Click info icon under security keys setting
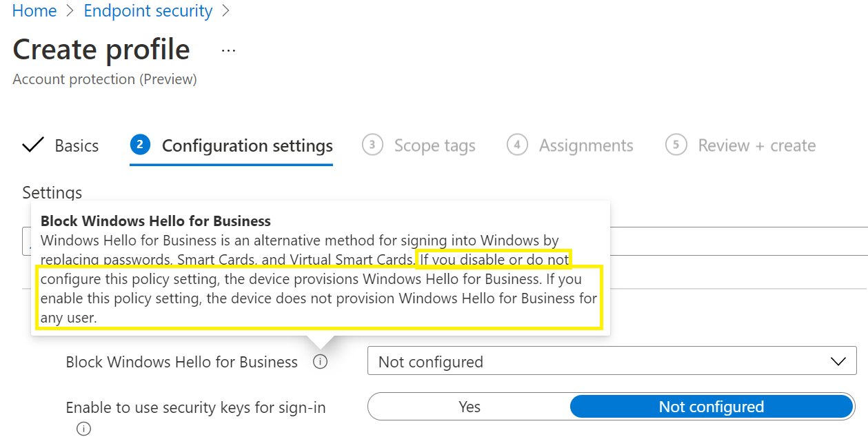The height and width of the screenshot is (437, 868). tap(83, 429)
